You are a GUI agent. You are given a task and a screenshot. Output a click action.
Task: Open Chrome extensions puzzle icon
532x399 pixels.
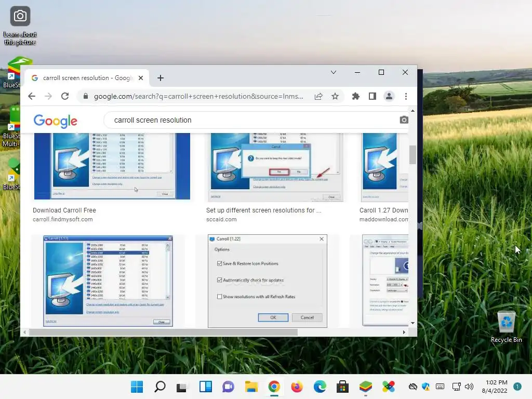point(355,96)
